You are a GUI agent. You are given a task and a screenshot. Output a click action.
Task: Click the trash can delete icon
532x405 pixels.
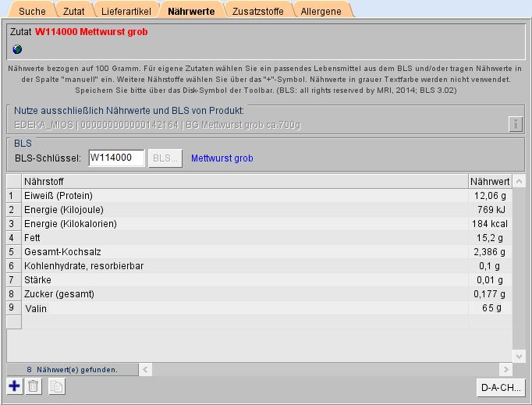(34, 386)
